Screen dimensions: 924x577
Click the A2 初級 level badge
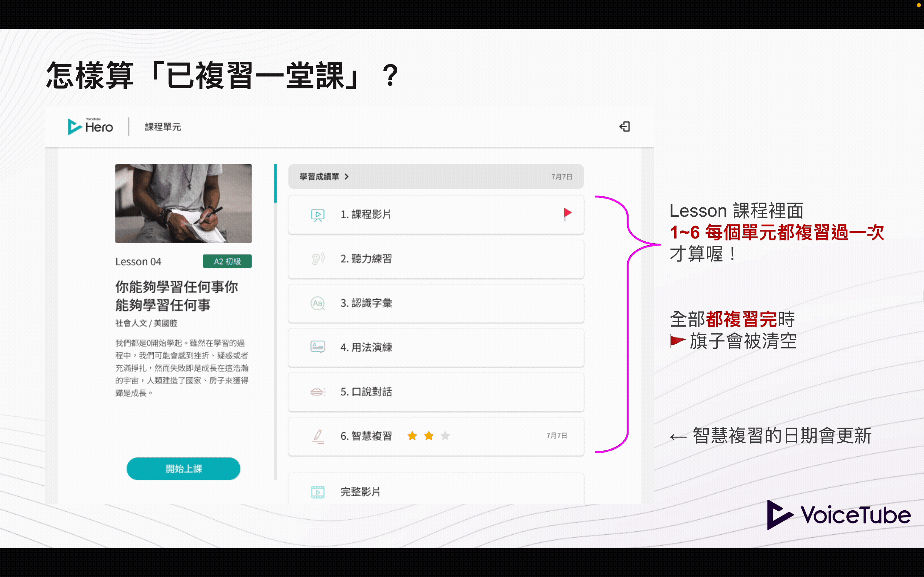(227, 261)
